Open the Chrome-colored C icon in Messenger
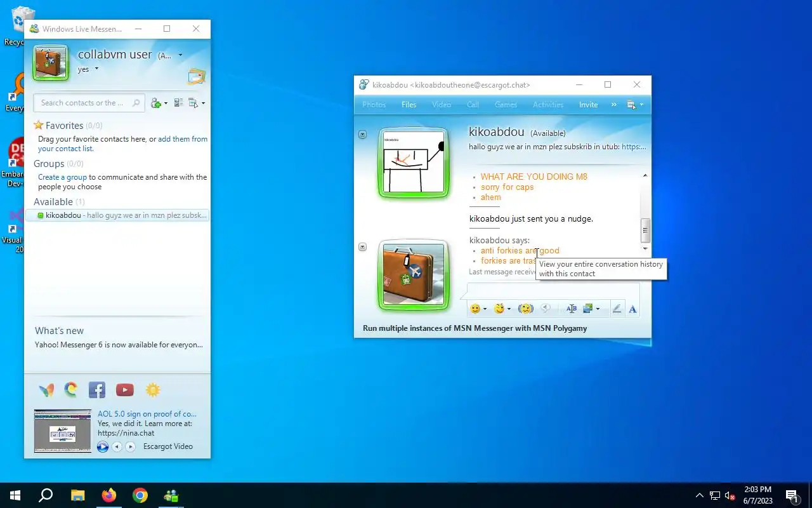This screenshot has height=508, width=812. (71, 389)
